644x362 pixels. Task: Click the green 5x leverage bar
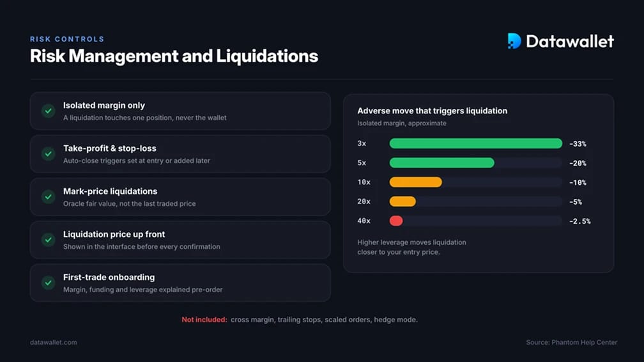pos(441,162)
